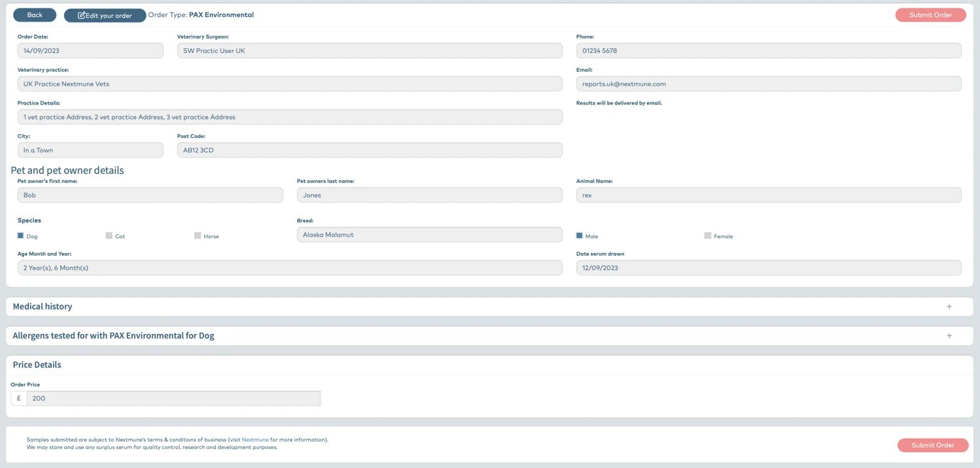Click the Back button
The image size is (980, 468).
35,15
